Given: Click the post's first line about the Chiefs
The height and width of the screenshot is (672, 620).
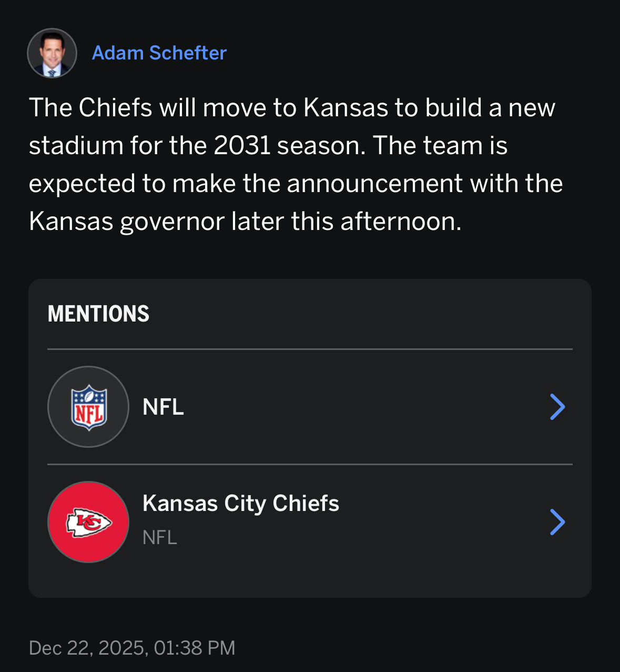Looking at the screenshot, I should point(292,108).
